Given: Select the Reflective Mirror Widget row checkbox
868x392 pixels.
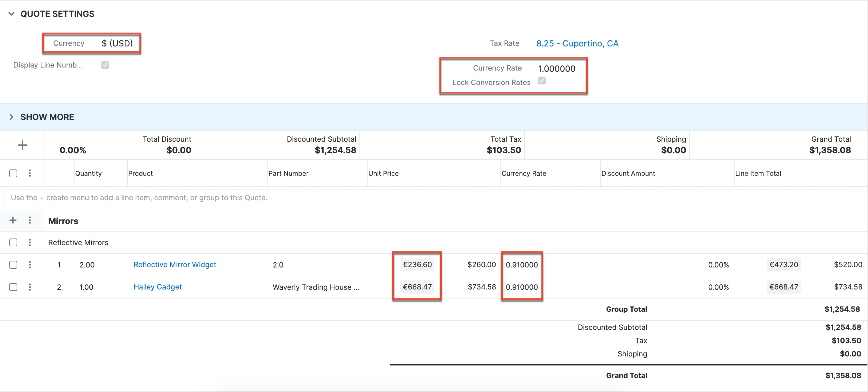Looking at the screenshot, I should point(13,265).
